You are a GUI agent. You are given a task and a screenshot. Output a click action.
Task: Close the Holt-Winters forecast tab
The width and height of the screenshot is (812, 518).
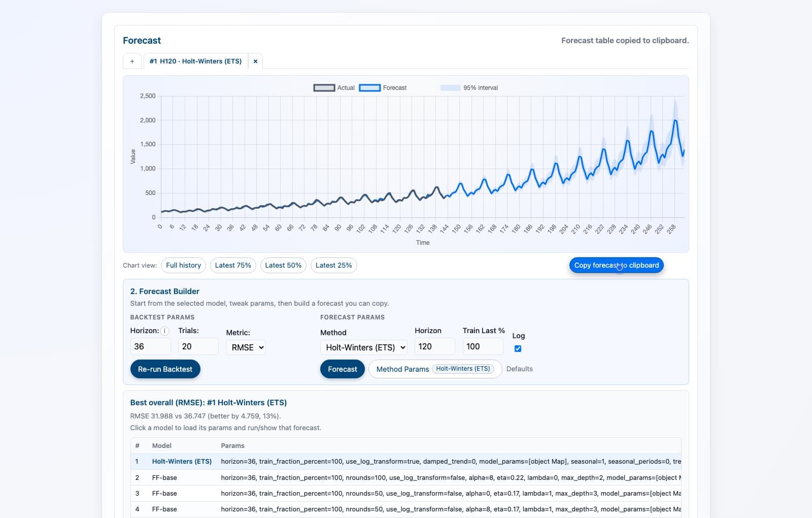255,61
